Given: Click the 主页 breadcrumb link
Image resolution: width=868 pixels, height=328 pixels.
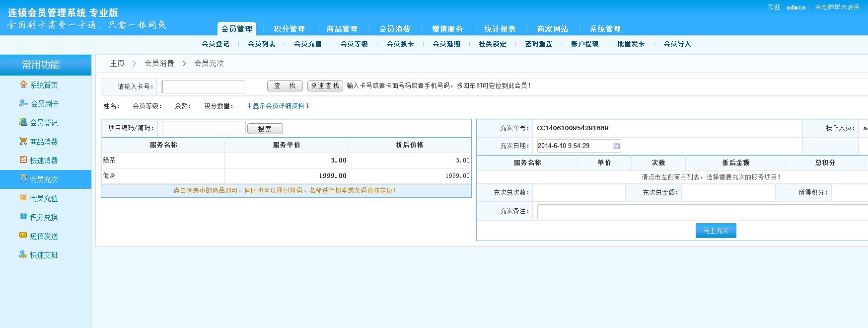Looking at the screenshot, I should click(x=117, y=63).
